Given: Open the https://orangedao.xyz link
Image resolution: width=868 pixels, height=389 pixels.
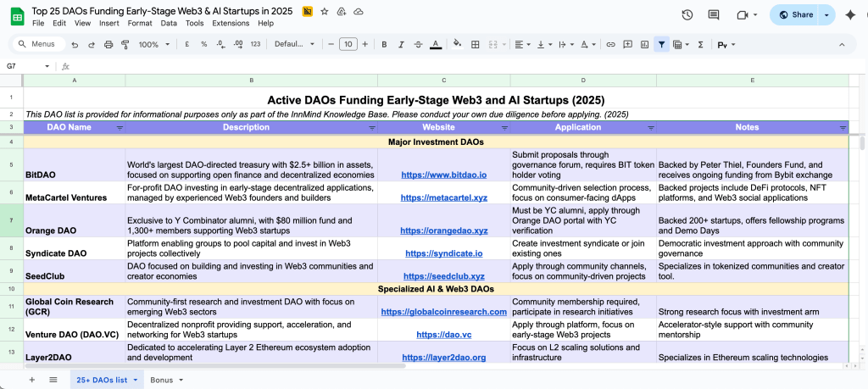Looking at the screenshot, I should point(444,231).
